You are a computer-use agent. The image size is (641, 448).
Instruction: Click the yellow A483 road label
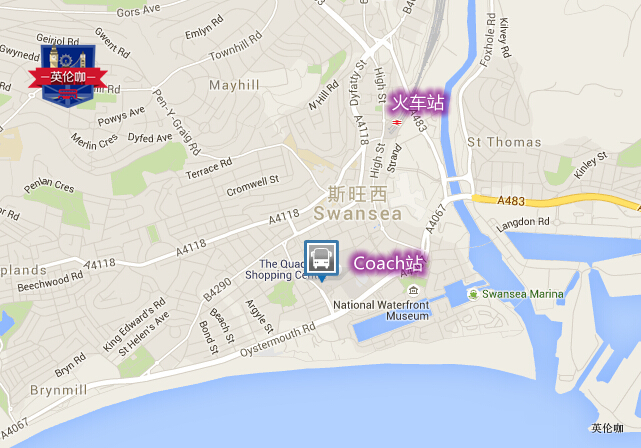[x=511, y=201]
